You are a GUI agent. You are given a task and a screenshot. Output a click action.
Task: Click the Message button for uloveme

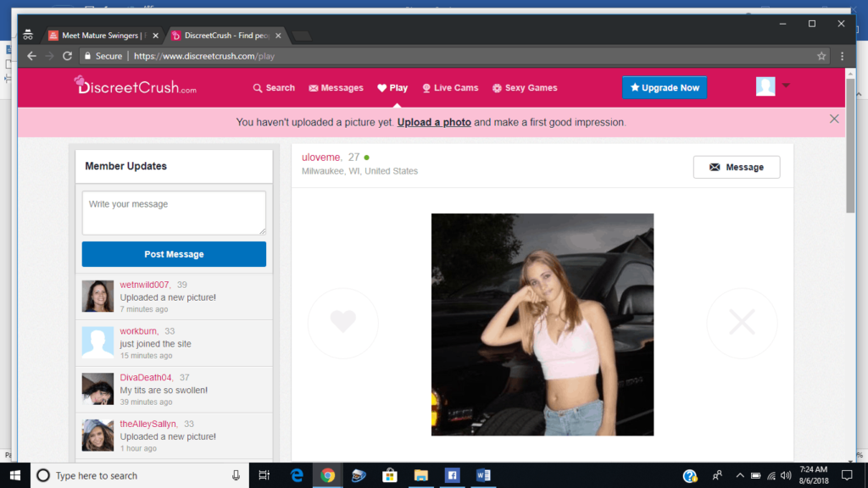click(737, 167)
